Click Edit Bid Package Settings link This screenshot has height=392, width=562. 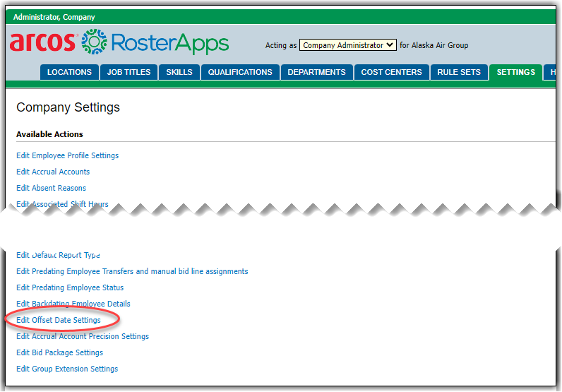pos(59,352)
